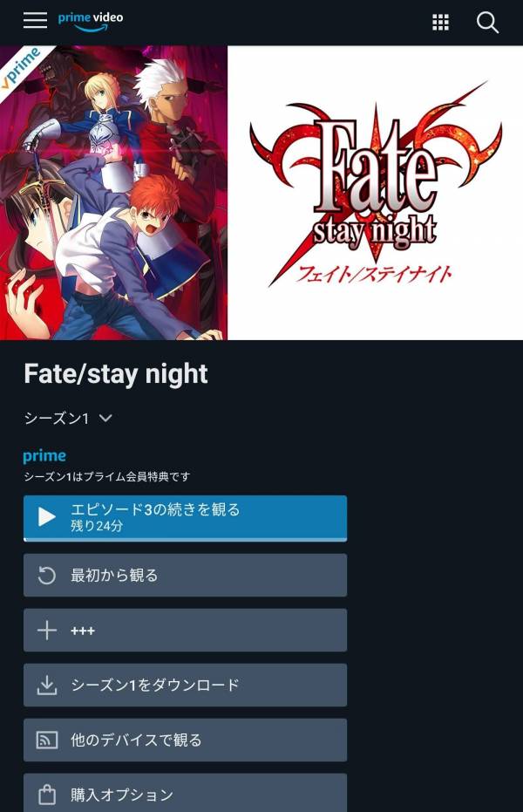Viewport: 523px width, 812px height.
Task: Expand the シーズン1 season selector
Action: pos(68,418)
